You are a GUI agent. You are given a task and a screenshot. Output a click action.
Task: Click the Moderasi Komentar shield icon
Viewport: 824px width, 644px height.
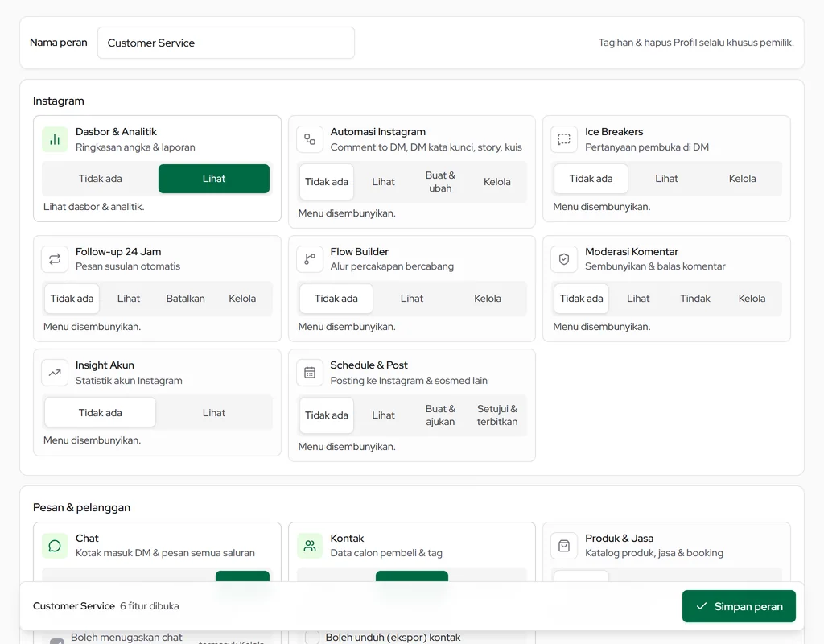pos(564,259)
